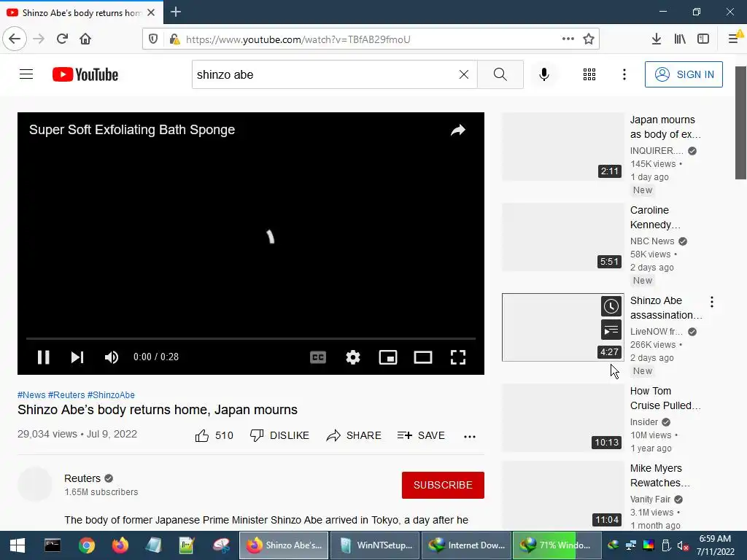
Task: Enter fullscreen in the player
Action: [458, 357]
